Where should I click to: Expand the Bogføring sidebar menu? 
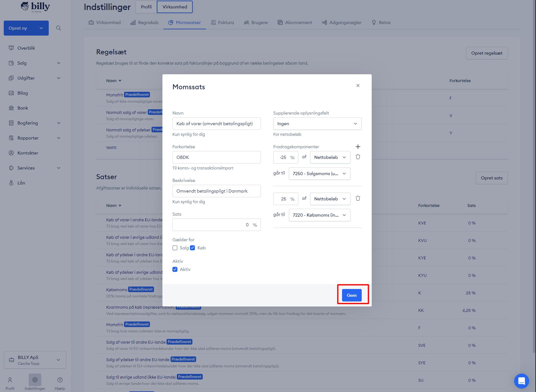tap(59, 123)
